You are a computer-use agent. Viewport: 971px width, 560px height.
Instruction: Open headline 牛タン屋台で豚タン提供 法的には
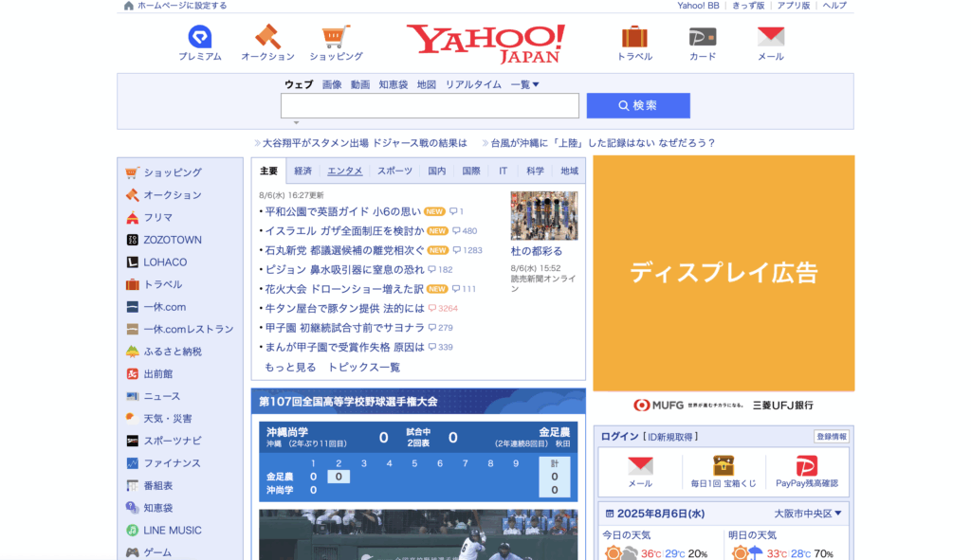[345, 308]
